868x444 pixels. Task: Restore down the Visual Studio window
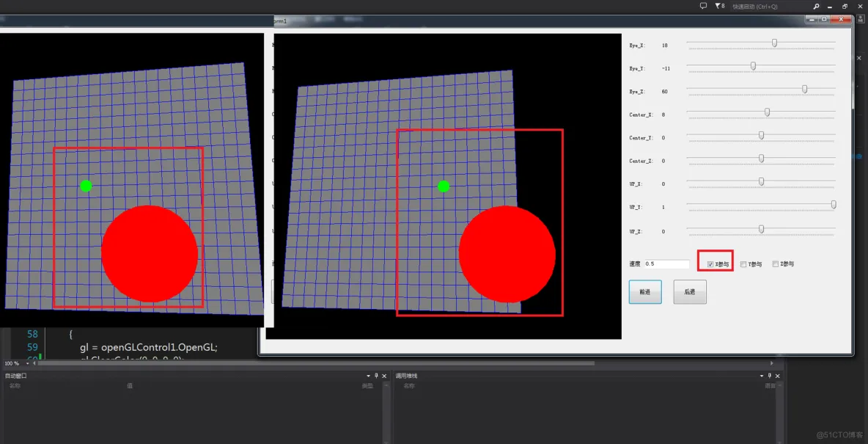(x=845, y=7)
